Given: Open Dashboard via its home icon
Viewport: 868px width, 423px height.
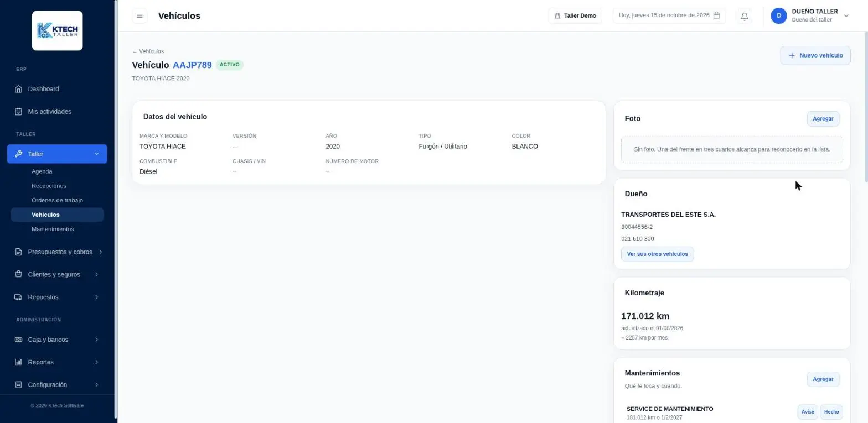Looking at the screenshot, I should pos(18,89).
